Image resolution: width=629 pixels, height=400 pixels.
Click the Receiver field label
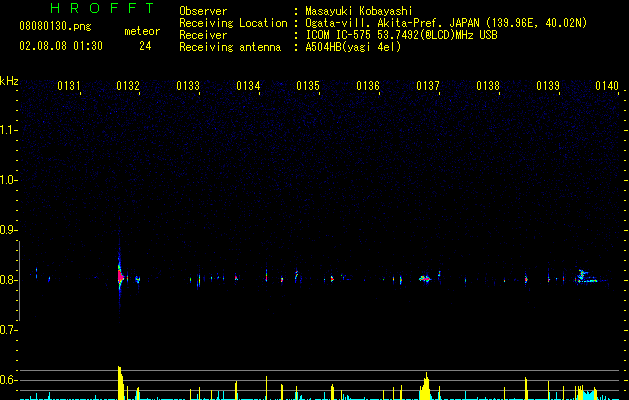(x=203, y=35)
